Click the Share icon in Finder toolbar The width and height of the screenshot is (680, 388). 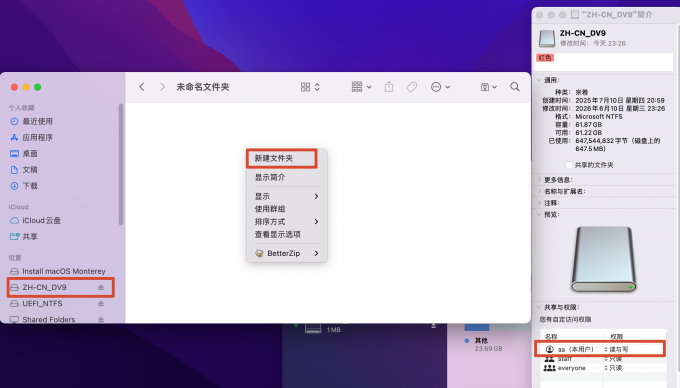(x=389, y=87)
